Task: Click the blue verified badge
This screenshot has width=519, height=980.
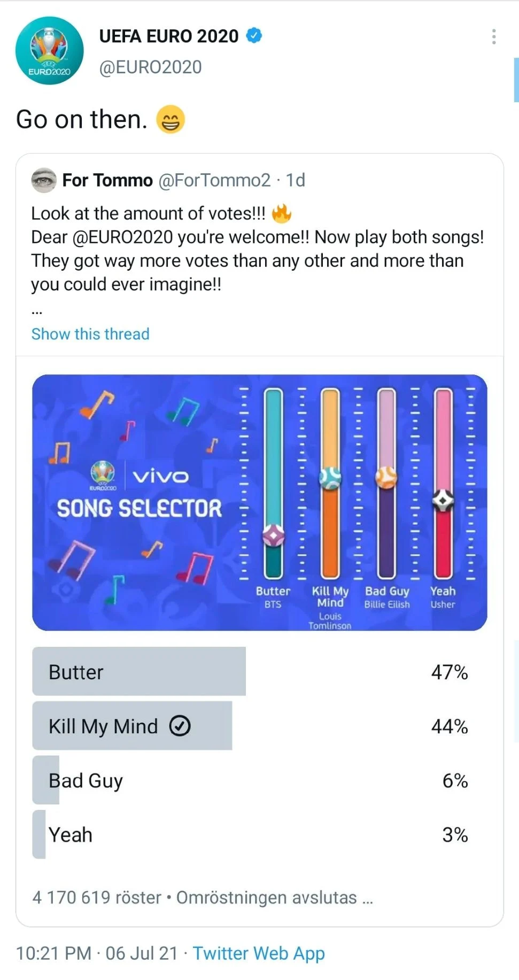Action: click(254, 36)
